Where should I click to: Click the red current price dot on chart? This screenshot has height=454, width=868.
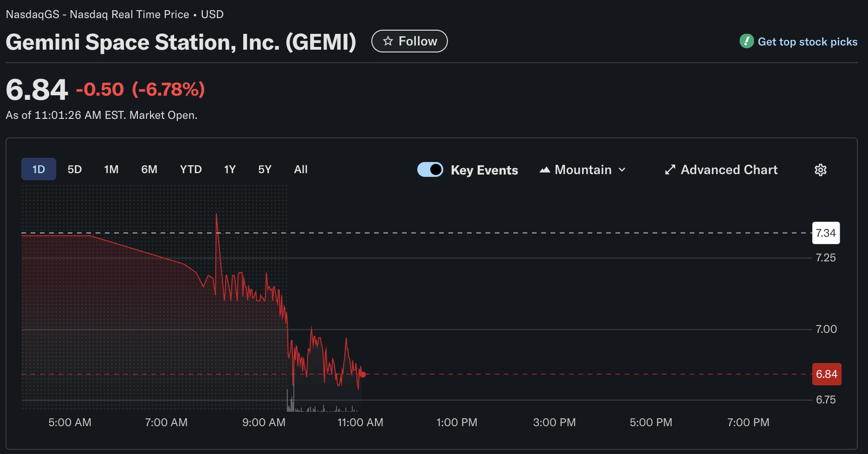click(363, 375)
